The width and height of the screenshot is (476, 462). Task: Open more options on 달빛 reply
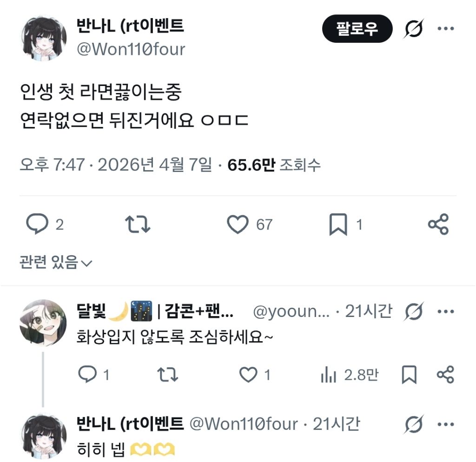[x=446, y=311]
